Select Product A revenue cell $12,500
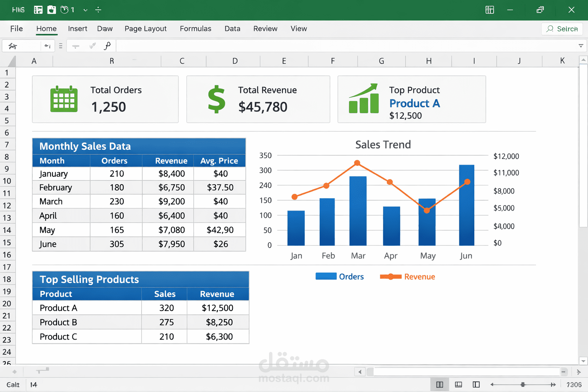 coord(218,308)
